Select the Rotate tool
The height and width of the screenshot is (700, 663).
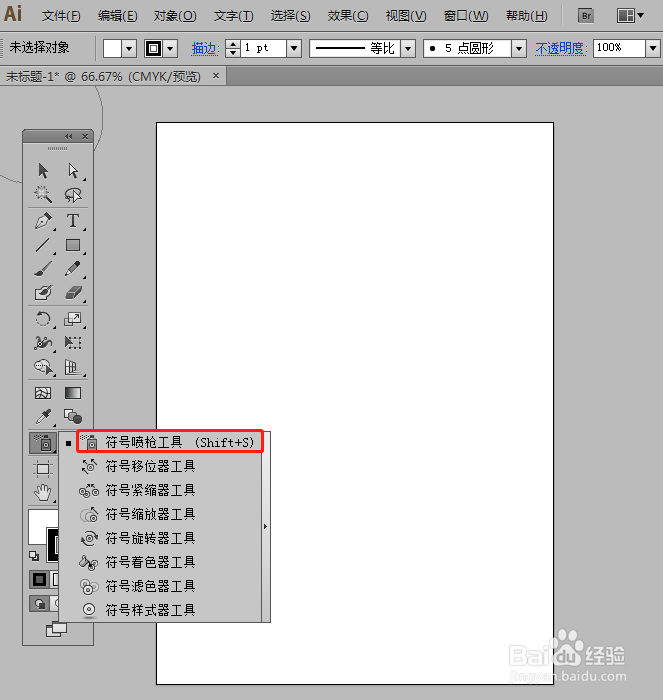[43, 319]
